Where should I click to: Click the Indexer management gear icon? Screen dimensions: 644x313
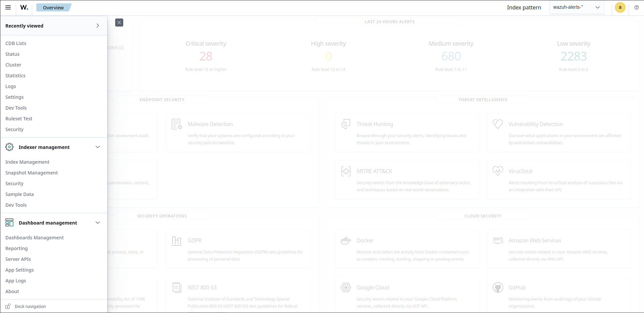tap(9, 147)
